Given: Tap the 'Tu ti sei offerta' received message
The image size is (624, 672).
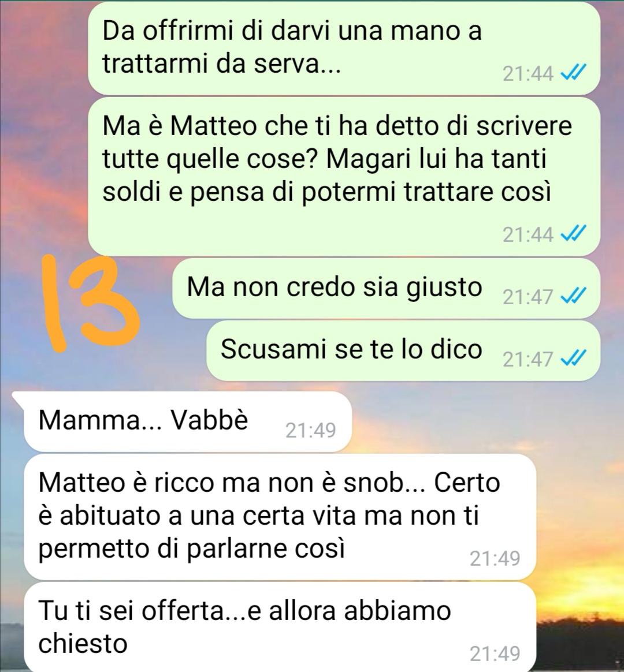Looking at the screenshot, I should click(280, 627).
